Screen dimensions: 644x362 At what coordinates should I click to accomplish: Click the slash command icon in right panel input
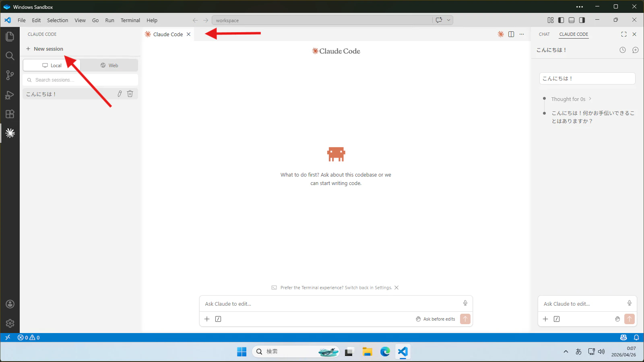557,319
